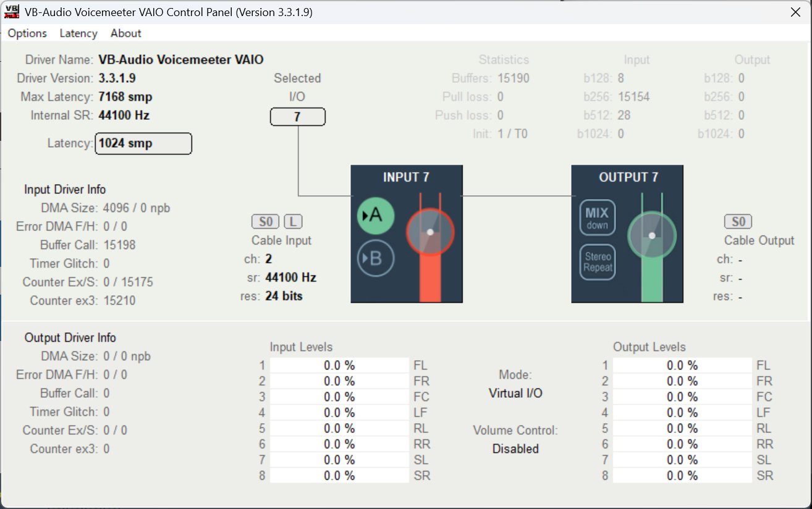The height and width of the screenshot is (509, 812).
Task: Click the L button above Cable Input
Action: pos(293,222)
